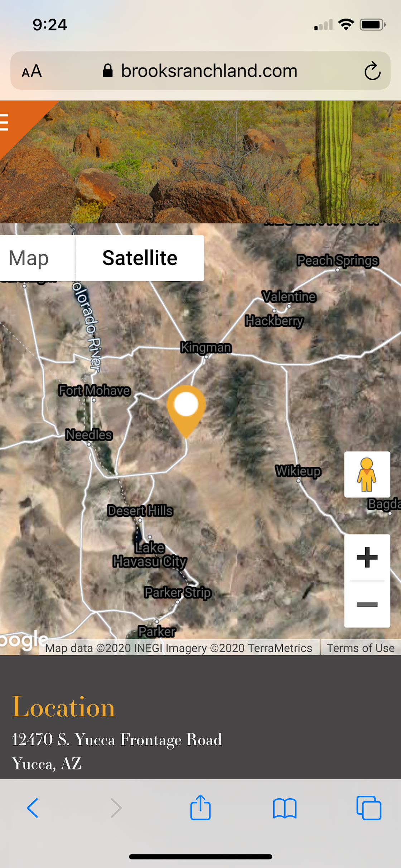Zoom in with the plus button
Viewport: 401px width, 868px height.
point(367,557)
